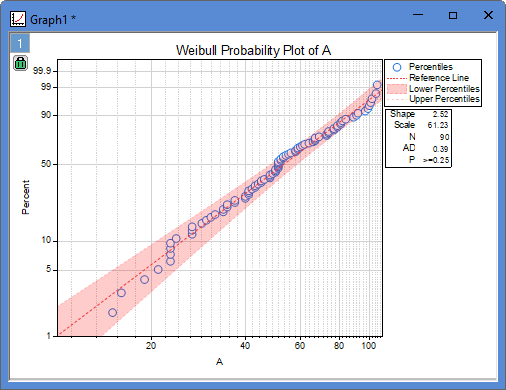The height and width of the screenshot is (390, 506).
Task: Click the 40 X-axis tick label
Action: coord(245,346)
